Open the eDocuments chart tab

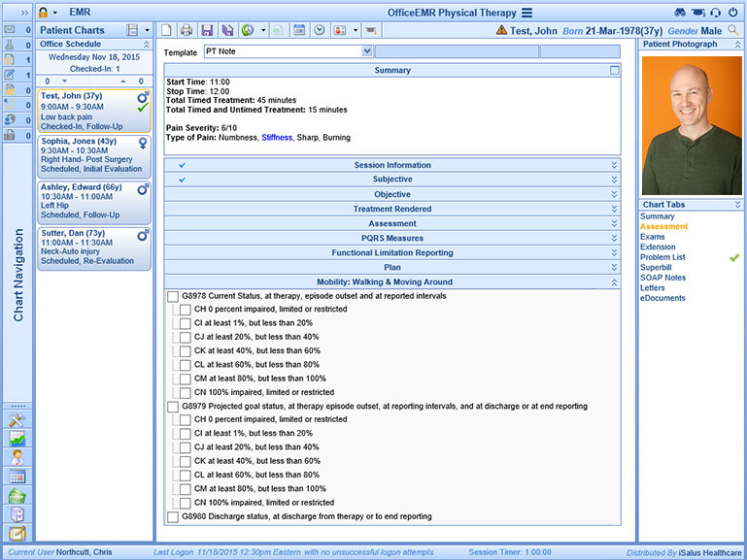pos(662,298)
